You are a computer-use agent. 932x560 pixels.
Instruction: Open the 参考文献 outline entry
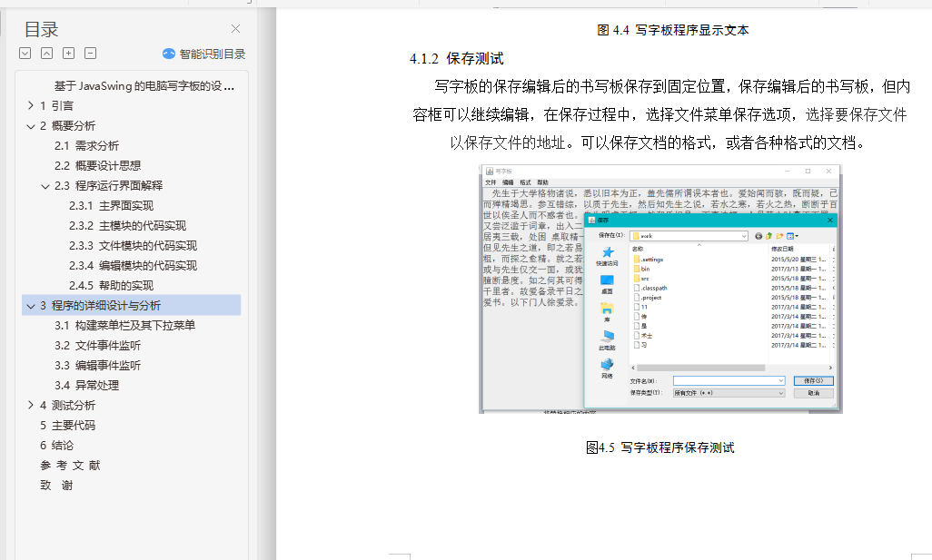(x=70, y=465)
